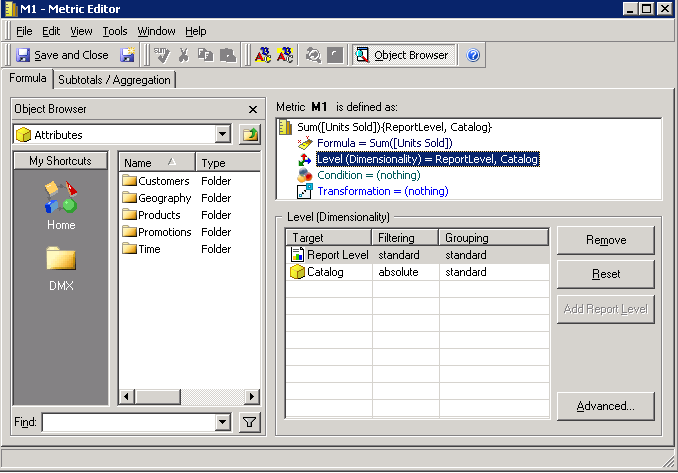Click the Find filter funnel icon
This screenshot has width=678, height=473.
click(249, 422)
